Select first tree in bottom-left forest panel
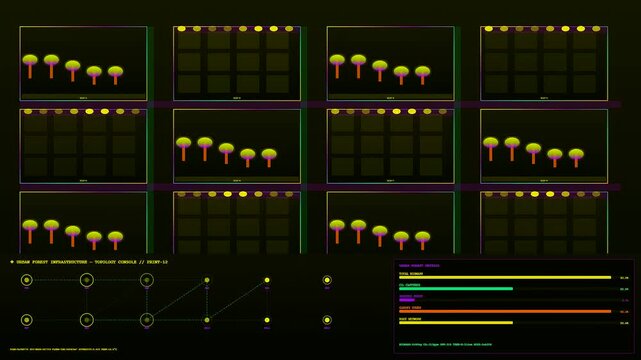Image resolution: width=641 pixels, height=360 pixels. point(30,232)
